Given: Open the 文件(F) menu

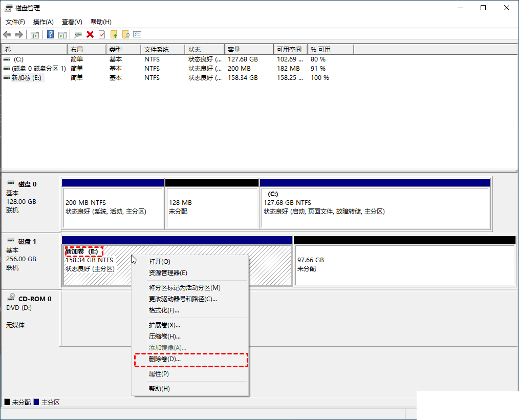Looking at the screenshot, I should (15, 22).
